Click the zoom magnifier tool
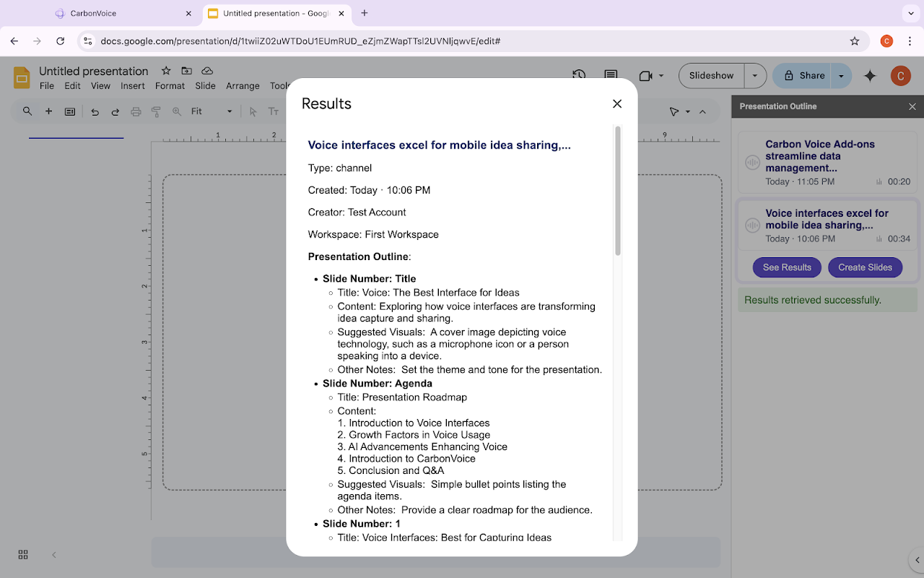924x578 pixels. (x=177, y=111)
